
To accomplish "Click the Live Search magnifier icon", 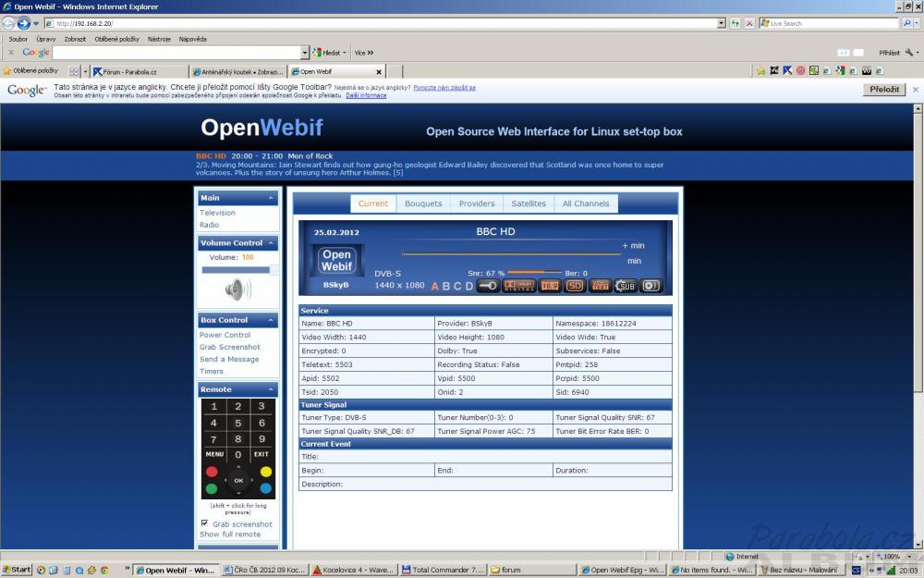I will (x=907, y=24).
